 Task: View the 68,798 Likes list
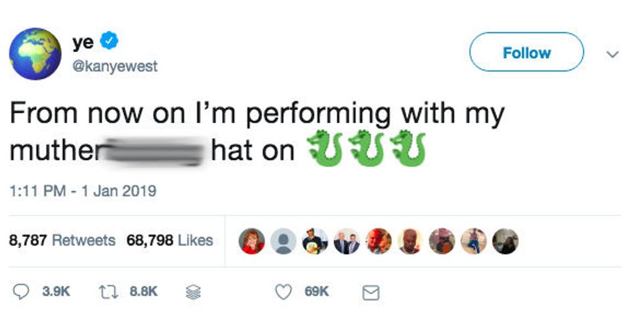tap(170, 241)
